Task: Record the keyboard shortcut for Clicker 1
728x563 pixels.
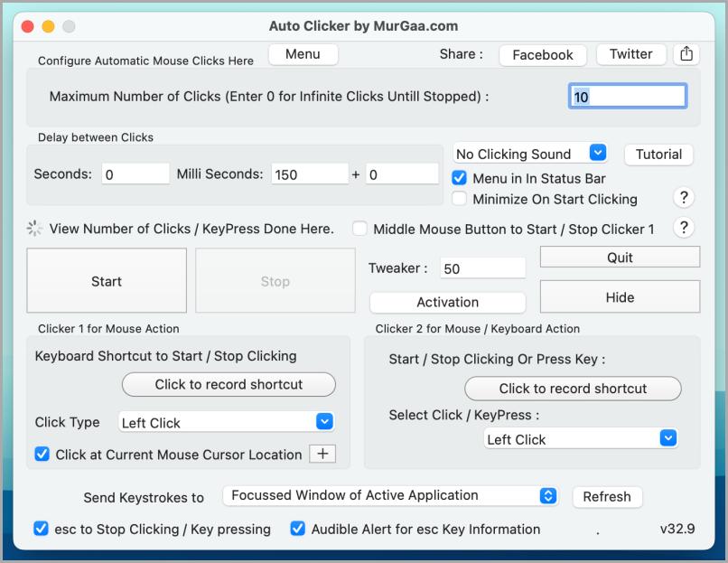Action: [x=229, y=384]
